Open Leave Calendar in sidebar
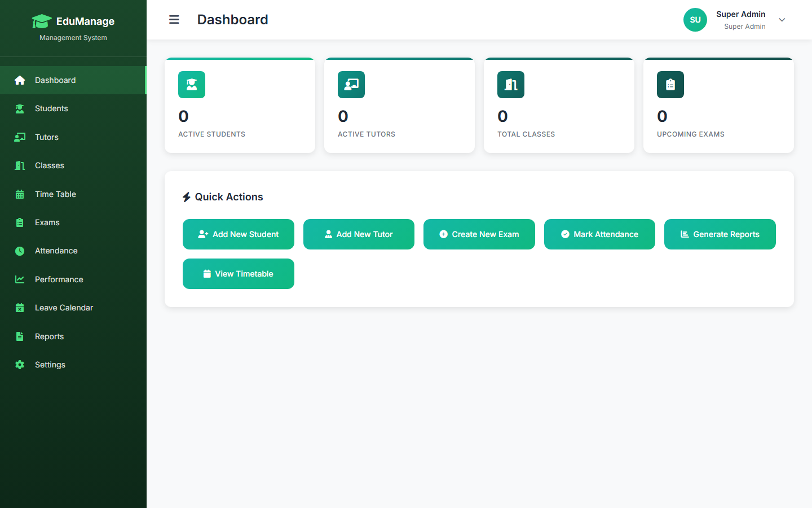Screen dimensions: 812x508 73,308
